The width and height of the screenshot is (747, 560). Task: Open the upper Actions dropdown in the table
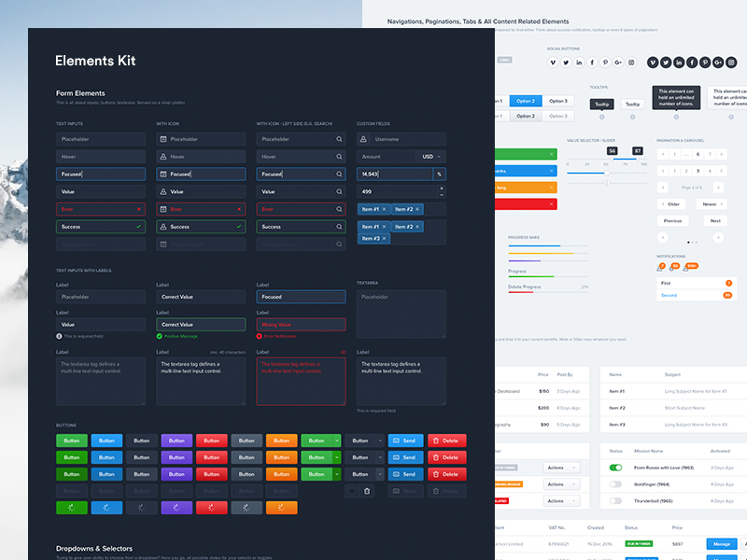click(562, 468)
